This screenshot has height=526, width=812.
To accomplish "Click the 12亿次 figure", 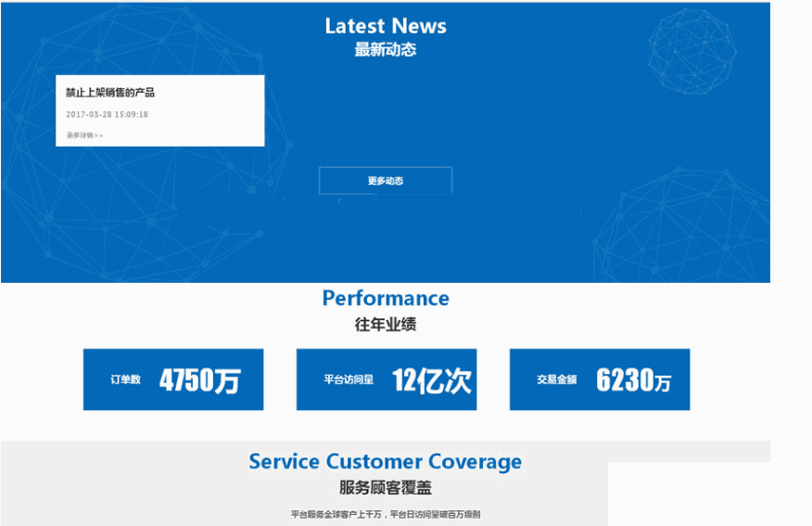I will [431, 380].
